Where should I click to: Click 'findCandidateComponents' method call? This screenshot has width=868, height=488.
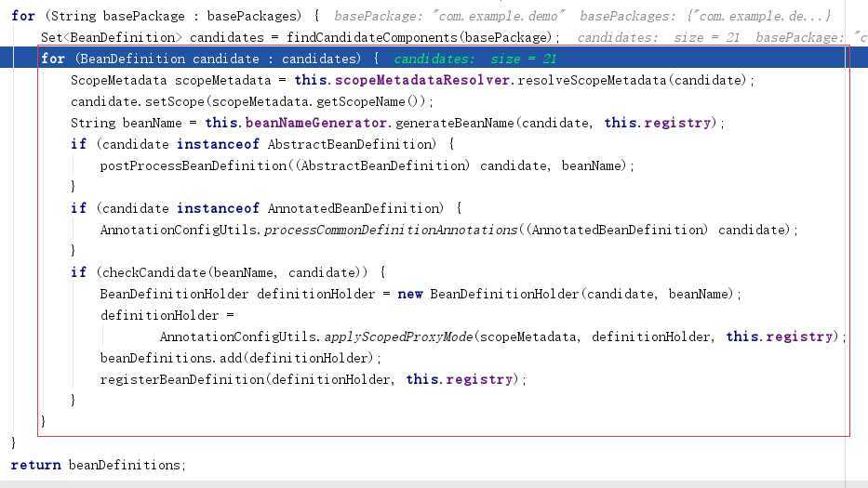[372, 37]
